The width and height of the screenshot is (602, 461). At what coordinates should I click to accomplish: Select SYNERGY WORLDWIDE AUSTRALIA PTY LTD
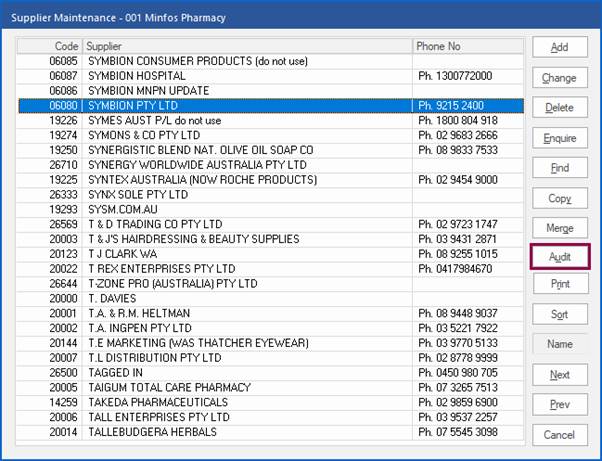click(270, 165)
